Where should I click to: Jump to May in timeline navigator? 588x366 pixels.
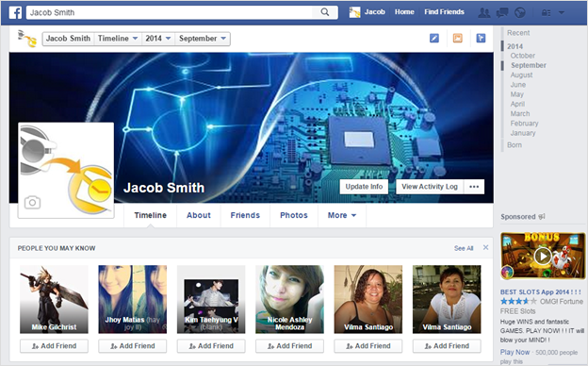point(516,94)
